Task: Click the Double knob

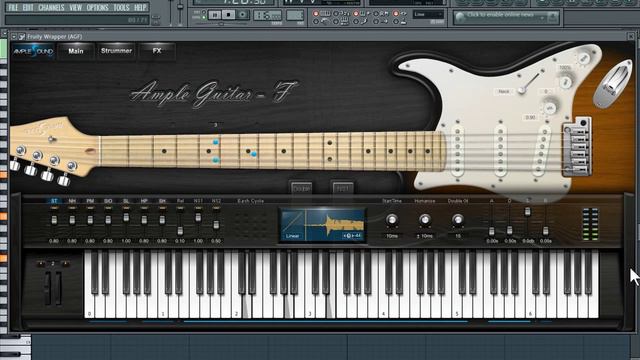Action: pyautogui.click(x=458, y=220)
